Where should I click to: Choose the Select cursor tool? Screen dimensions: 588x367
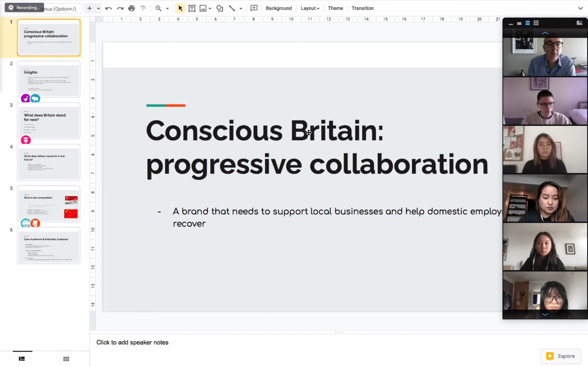[x=180, y=8]
